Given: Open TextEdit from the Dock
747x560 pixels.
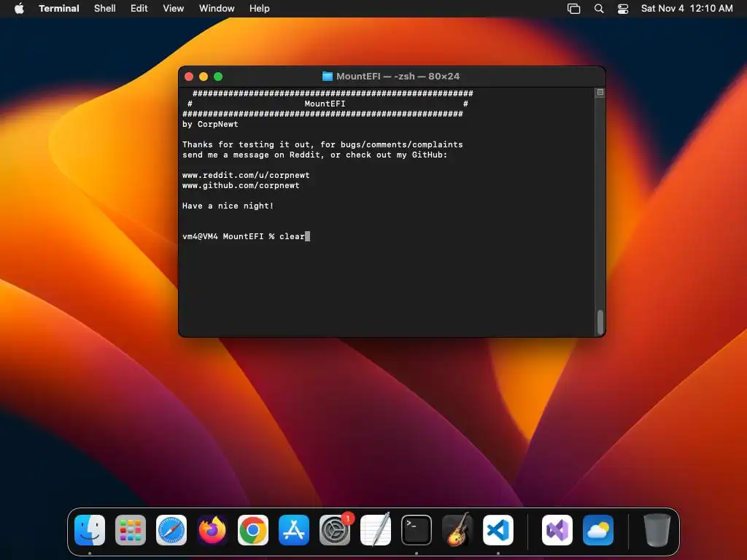Looking at the screenshot, I should click(x=376, y=530).
